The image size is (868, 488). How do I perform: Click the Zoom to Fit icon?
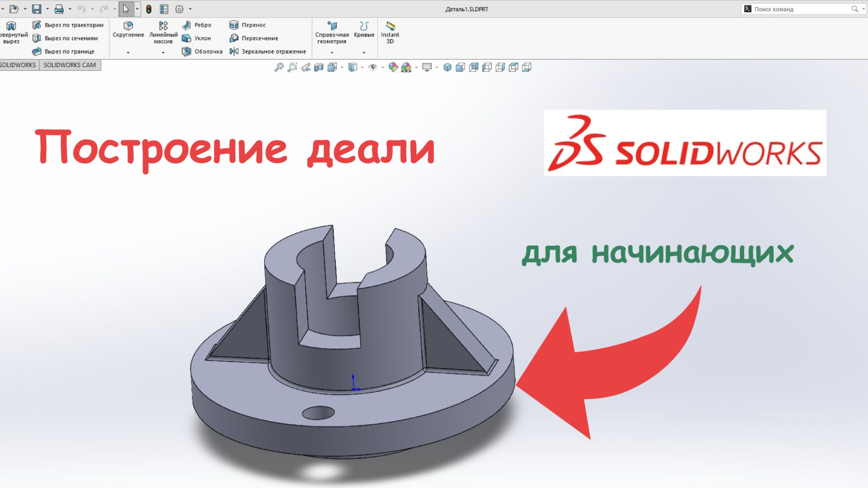click(279, 67)
